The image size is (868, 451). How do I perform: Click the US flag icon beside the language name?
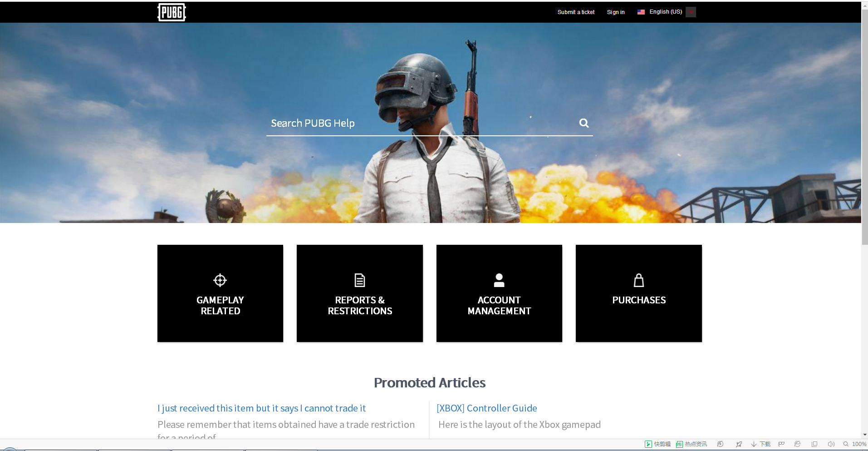pos(641,12)
